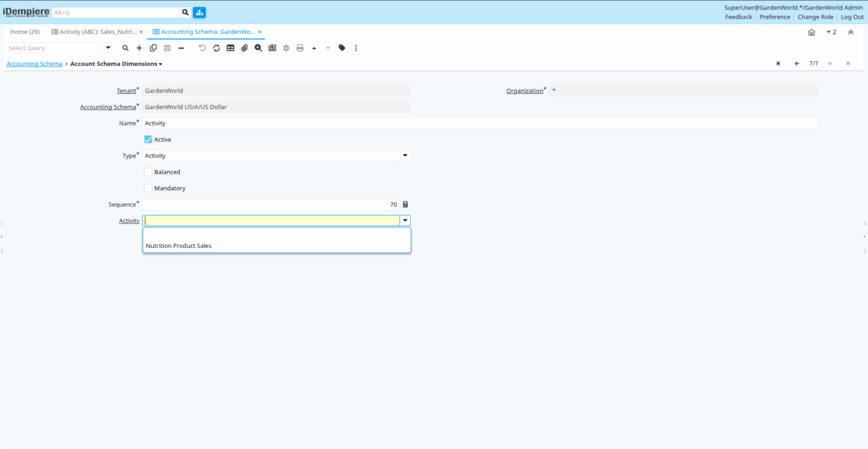Viewport: 868px width, 449px height.
Task: Click the menu tree icon beside search
Action: (199, 12)
